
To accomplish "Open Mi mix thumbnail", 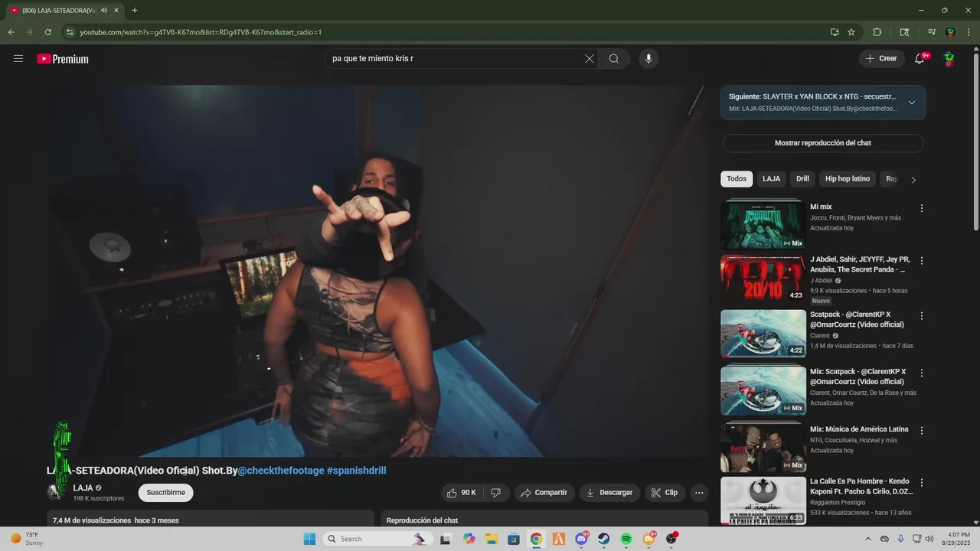I will tap(763, 224).
